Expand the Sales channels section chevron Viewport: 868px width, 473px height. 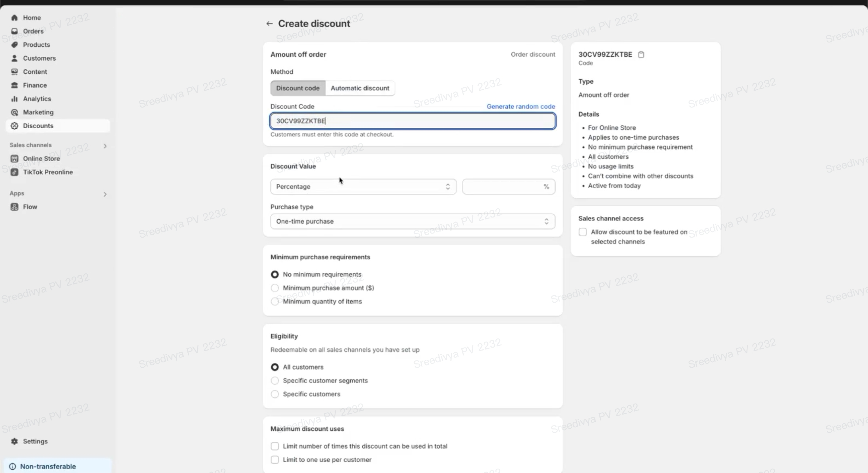coord(105,146)
